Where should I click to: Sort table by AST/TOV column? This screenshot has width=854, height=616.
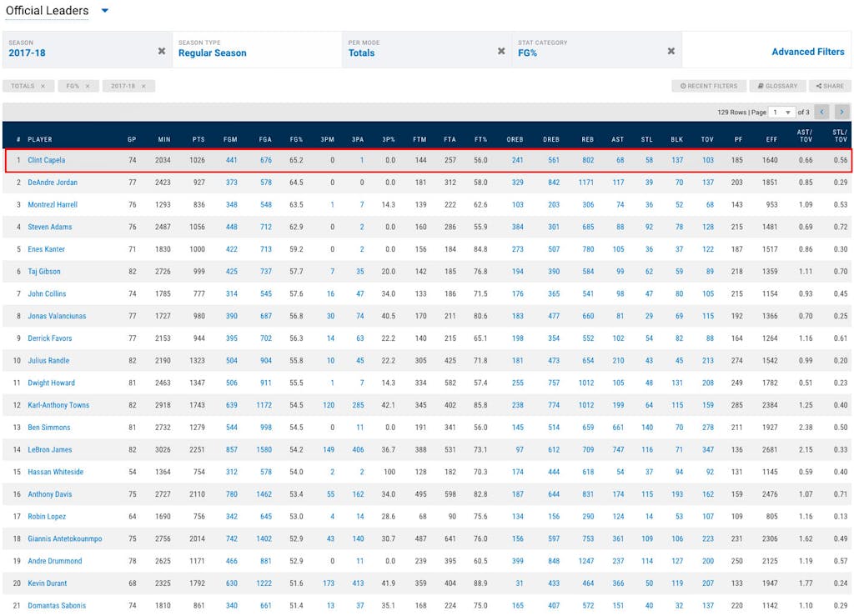(805, 136)
